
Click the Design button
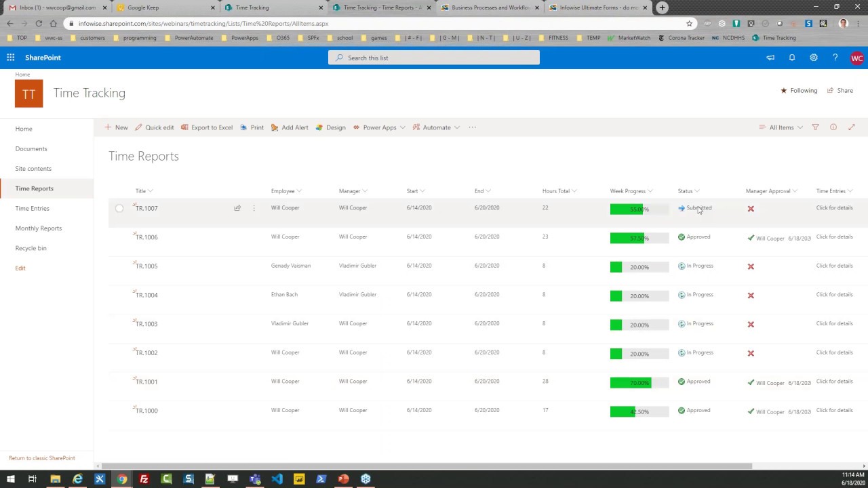tap(330, 127)
